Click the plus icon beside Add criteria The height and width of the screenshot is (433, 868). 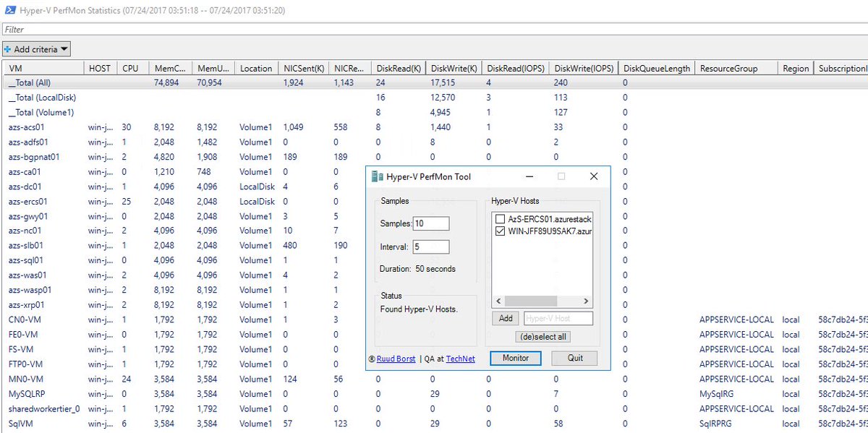[7, 49]
